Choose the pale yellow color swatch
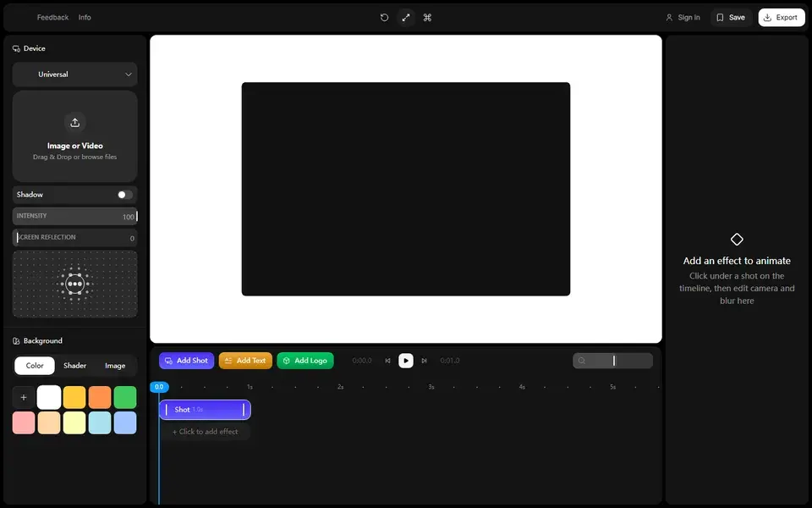Viewport: 812px width, 508px height. (74, 423)
